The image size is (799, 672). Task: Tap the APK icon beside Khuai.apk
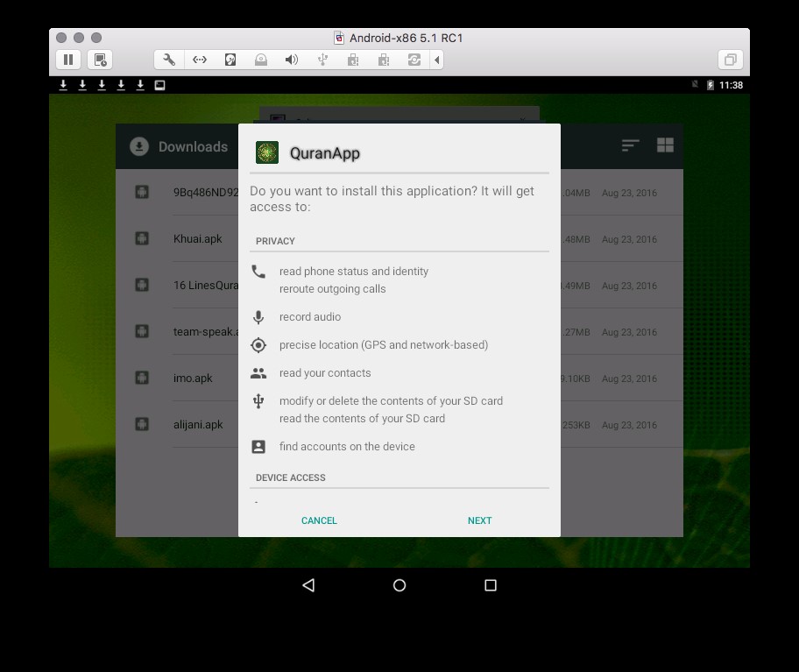tap(142, 238)
